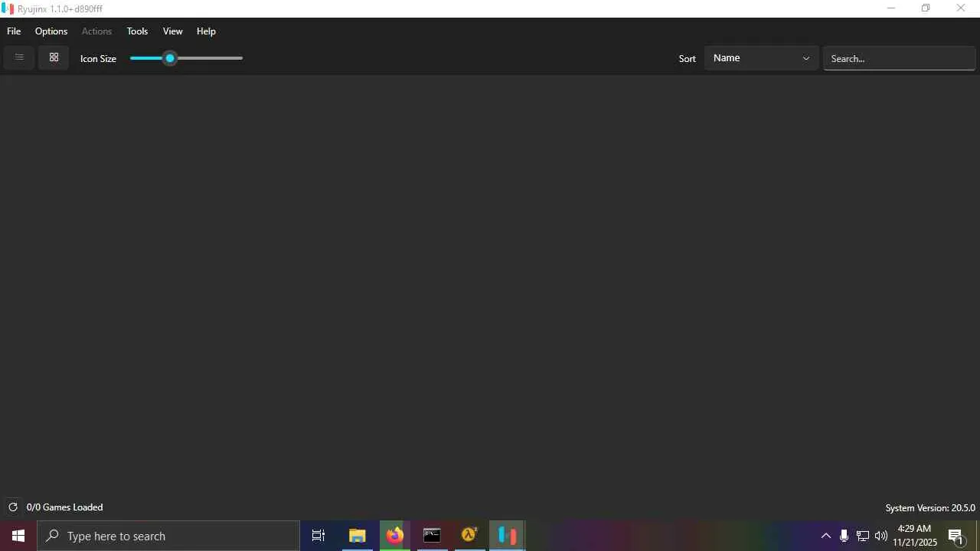Open the Options menu
Viewport: 980px width, 551px height.
(51, 31)
